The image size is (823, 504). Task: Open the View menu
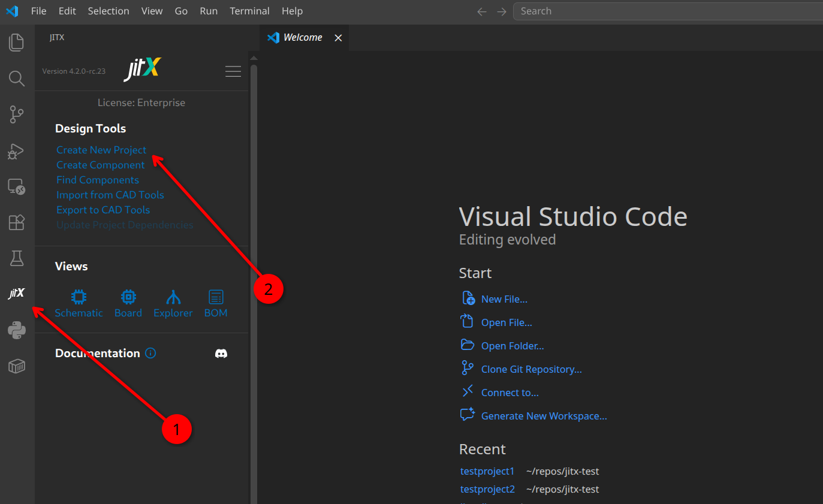pyautogui.click(x=152, y=11)
